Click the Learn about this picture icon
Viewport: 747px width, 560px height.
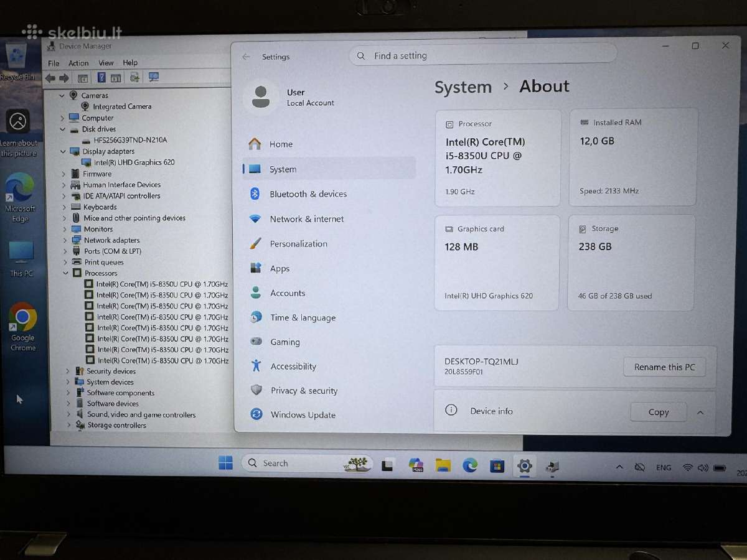point(18,122)
